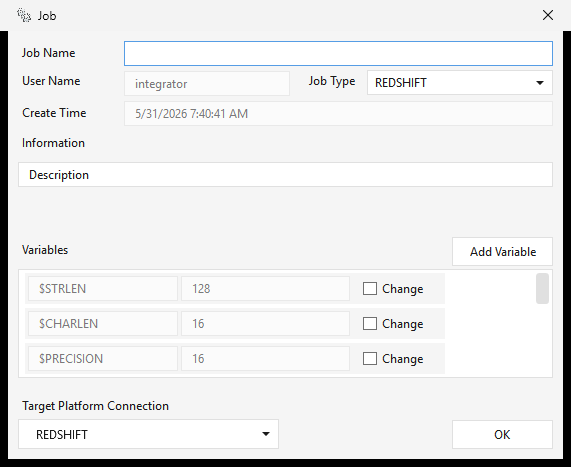Enable Change checkbox for $CHARLEN
Image resolution: width=571 pixels, height=467 pixels.
coord(370,323)
